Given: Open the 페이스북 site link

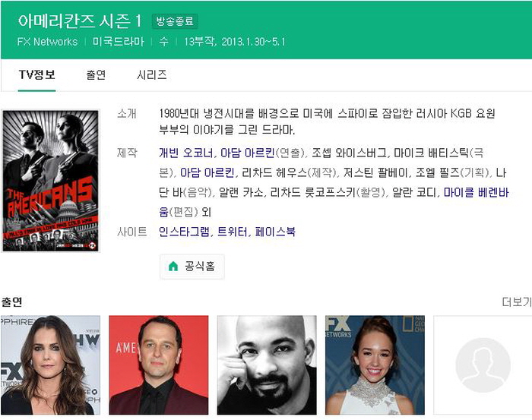Looking at the screenshot, I should pyautogui.click(x=275, y=232).
